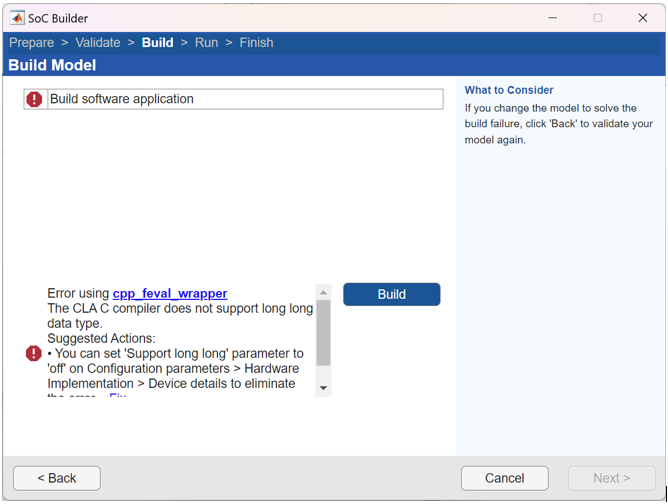Click the MATLAB logo in title bar
This screenshot has width=668, height=504.
point(17,18)
